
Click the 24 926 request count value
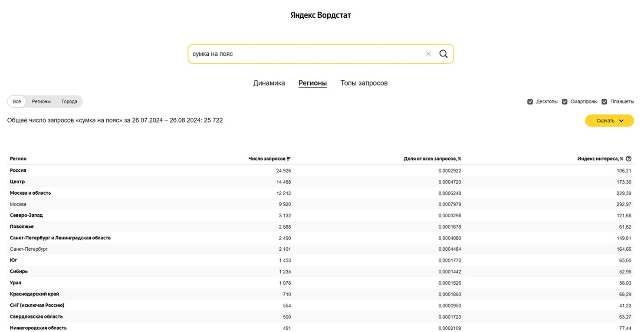(283, 171)
